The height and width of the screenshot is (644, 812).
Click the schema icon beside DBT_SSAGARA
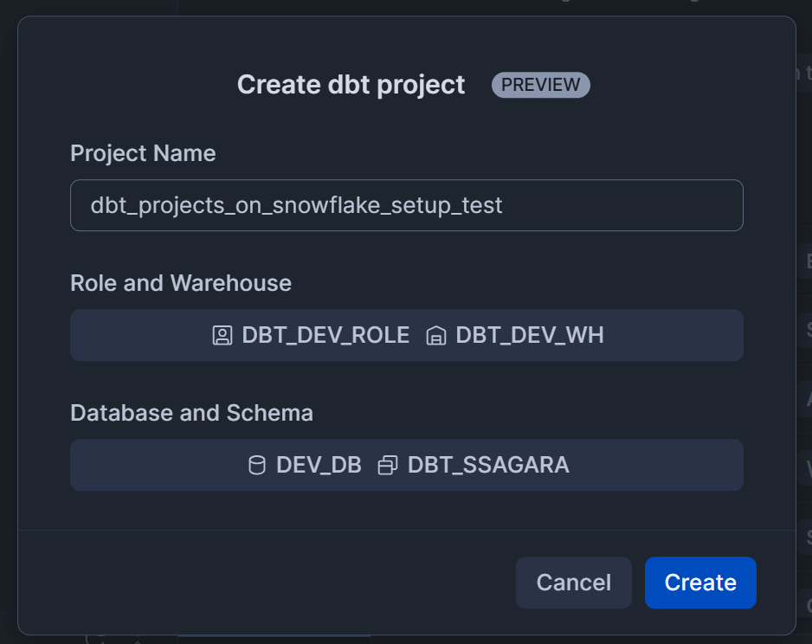click(388, 466)
